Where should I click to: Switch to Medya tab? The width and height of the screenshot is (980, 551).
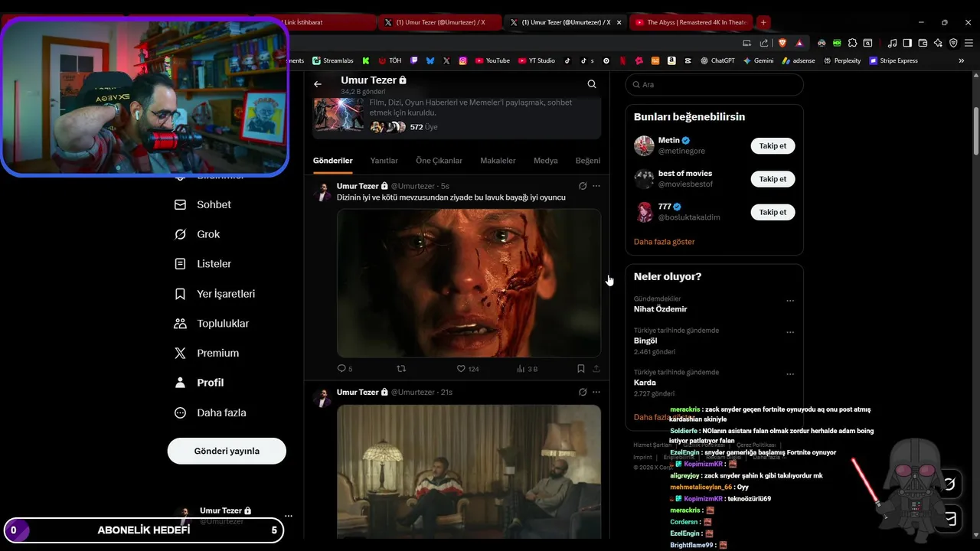(x=546, y=161)
